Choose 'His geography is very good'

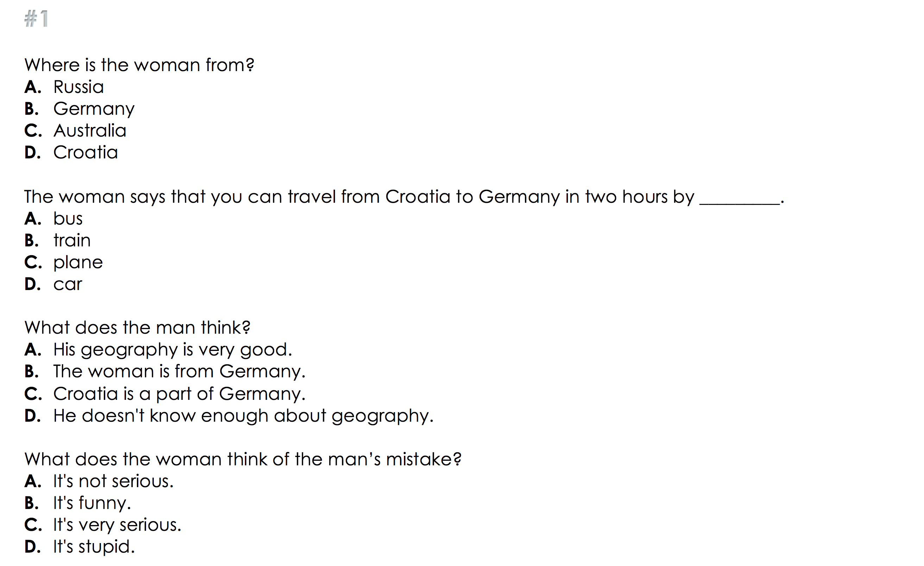tap(172, 350)
